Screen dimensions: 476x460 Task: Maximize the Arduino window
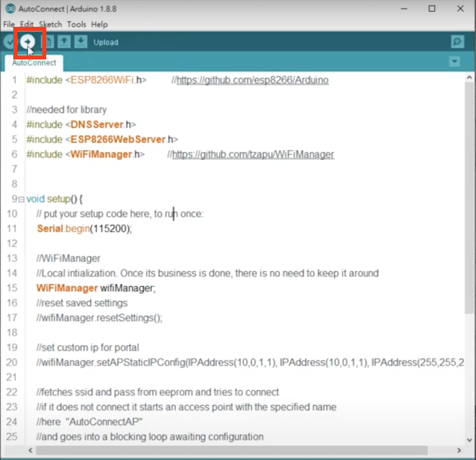click(432, 9)
